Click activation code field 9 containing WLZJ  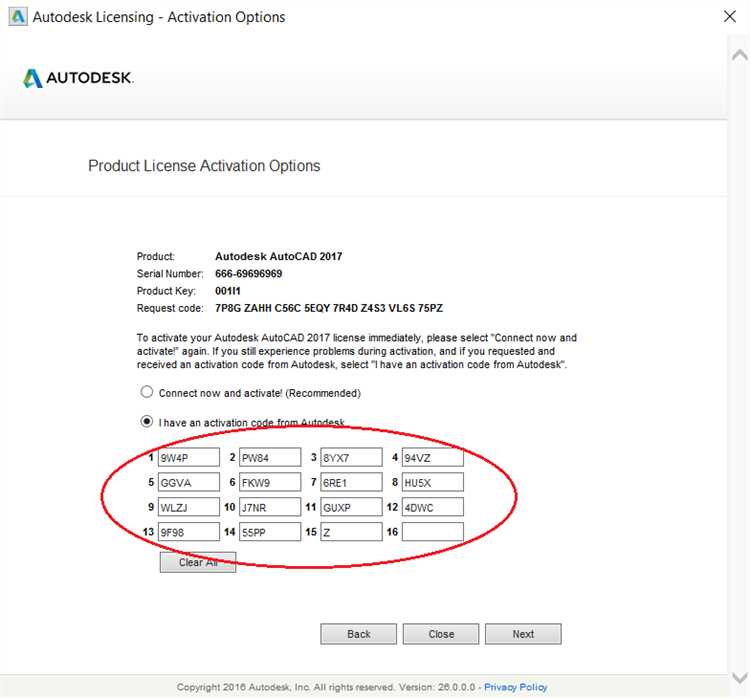coord(189,507)
